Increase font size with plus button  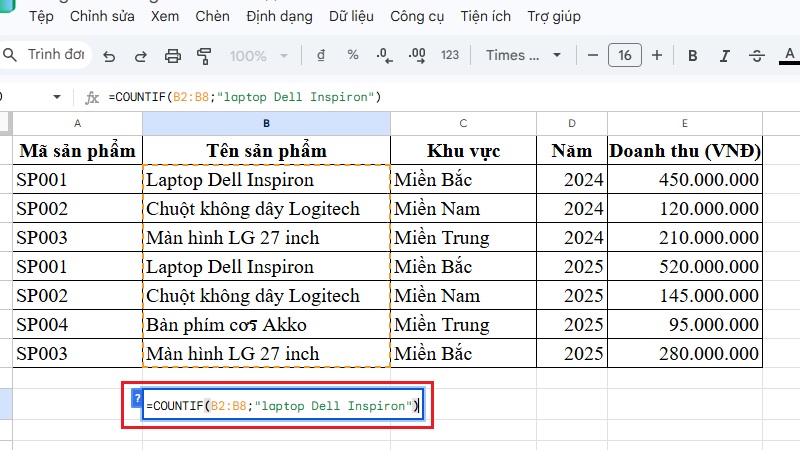657,55
